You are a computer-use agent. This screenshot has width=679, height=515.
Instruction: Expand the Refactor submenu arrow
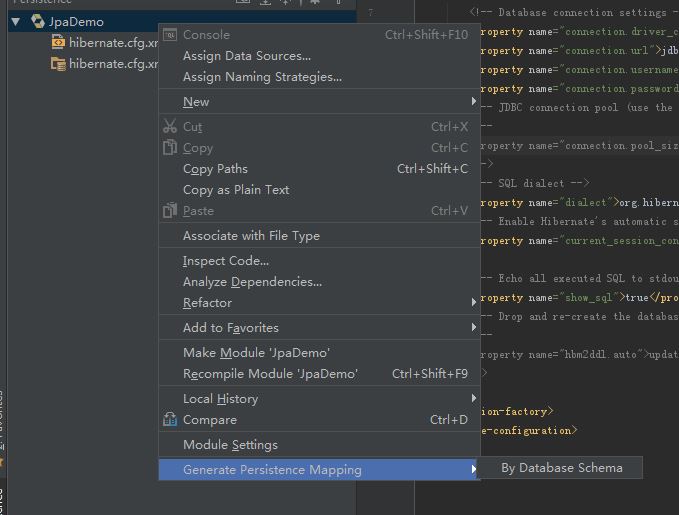473,303
